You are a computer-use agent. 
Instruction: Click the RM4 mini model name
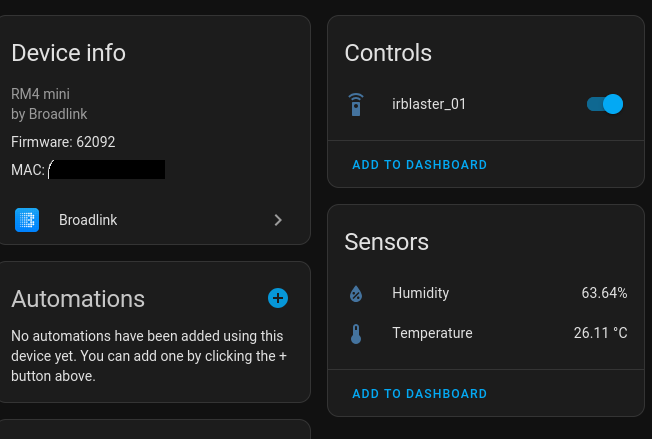pyautogui.click(x=40, y=94)
